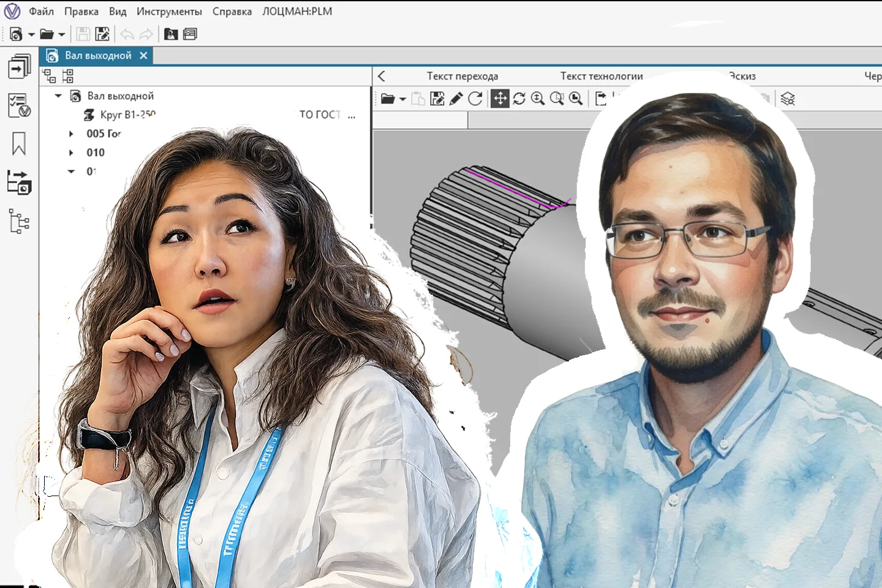Image resolution: width=882 pixels, height=588 pixels.
Task: Click the refresh circular arrow icon
Action: click(475, 99)
